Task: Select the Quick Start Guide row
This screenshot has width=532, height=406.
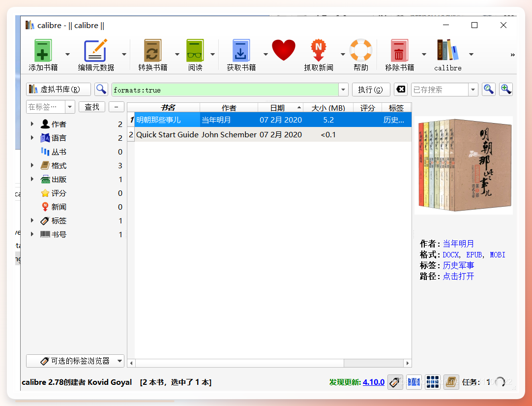Action: (269, 134)
